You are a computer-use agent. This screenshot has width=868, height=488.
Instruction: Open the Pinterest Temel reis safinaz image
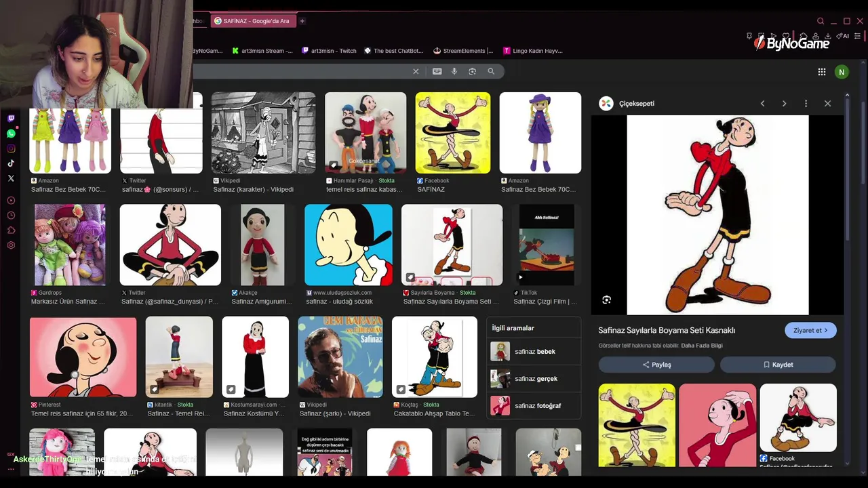coord(83,357)
